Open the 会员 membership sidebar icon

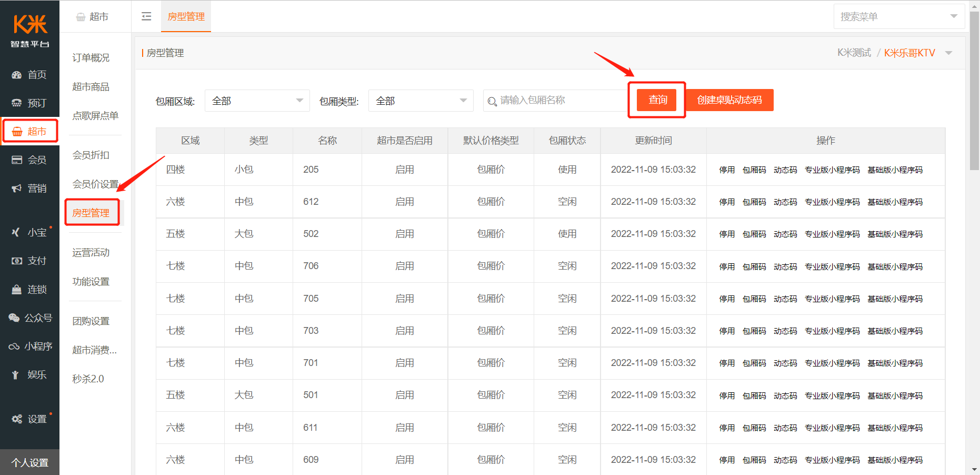coord(17,160)
